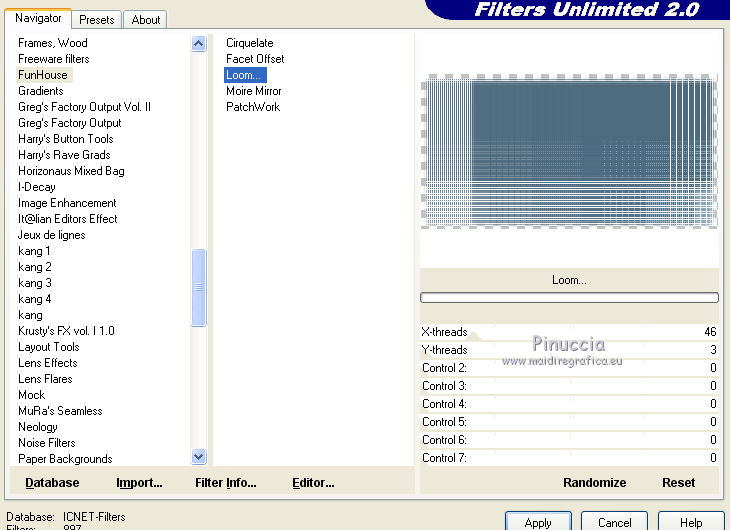Select the Gradients category

41,91
